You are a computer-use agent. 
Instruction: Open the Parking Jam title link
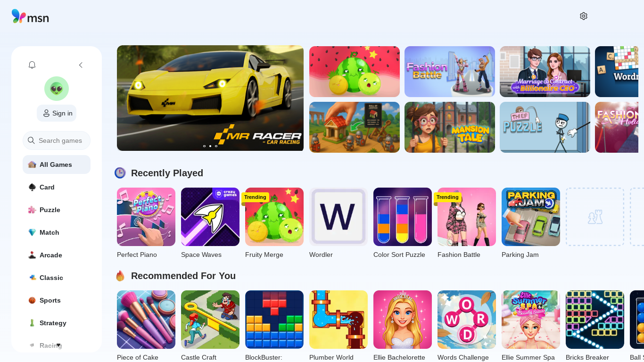[x=520, y=255]
